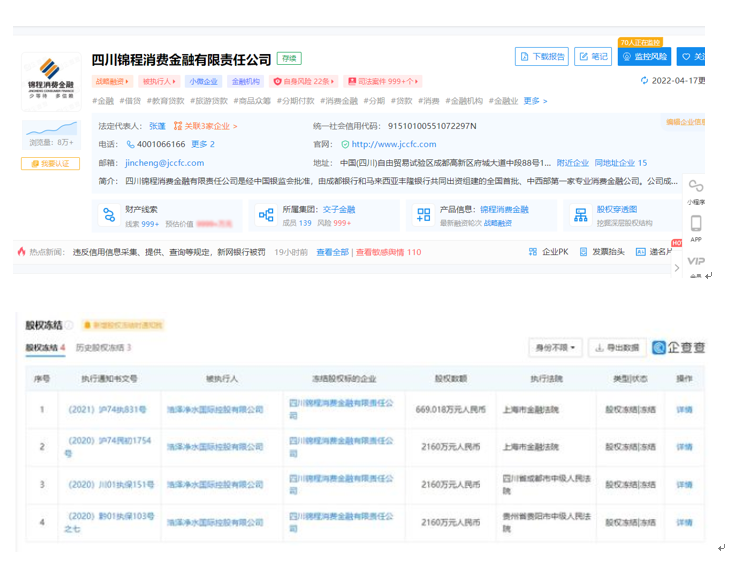748x572 pixels.
Task: Click the 财产线索 icon
Action: (x=109, y=215)
